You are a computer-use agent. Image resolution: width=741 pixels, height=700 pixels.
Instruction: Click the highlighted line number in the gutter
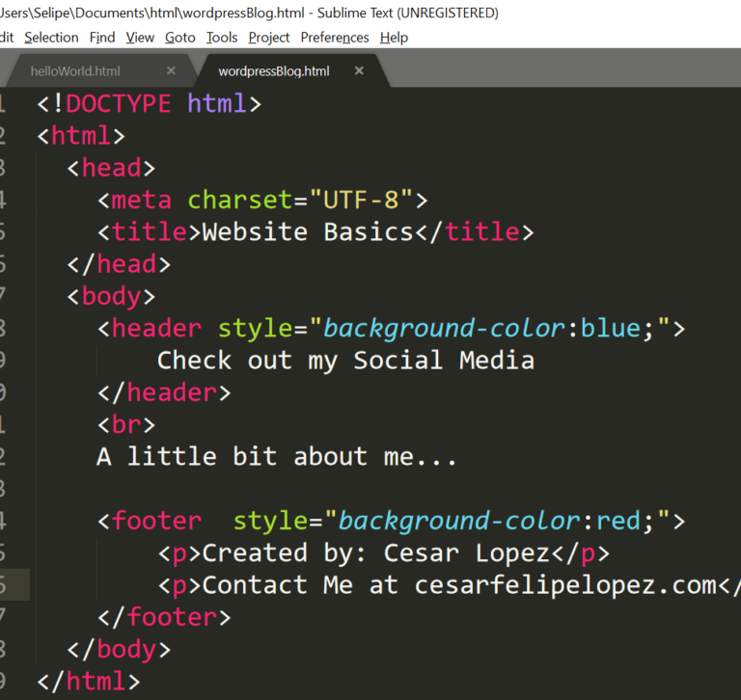coord(4,585)
